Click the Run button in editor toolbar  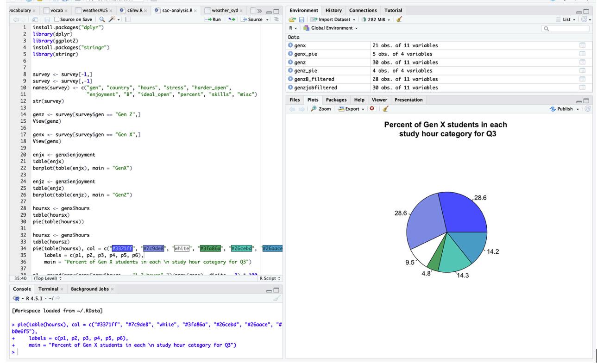[214, 19]
